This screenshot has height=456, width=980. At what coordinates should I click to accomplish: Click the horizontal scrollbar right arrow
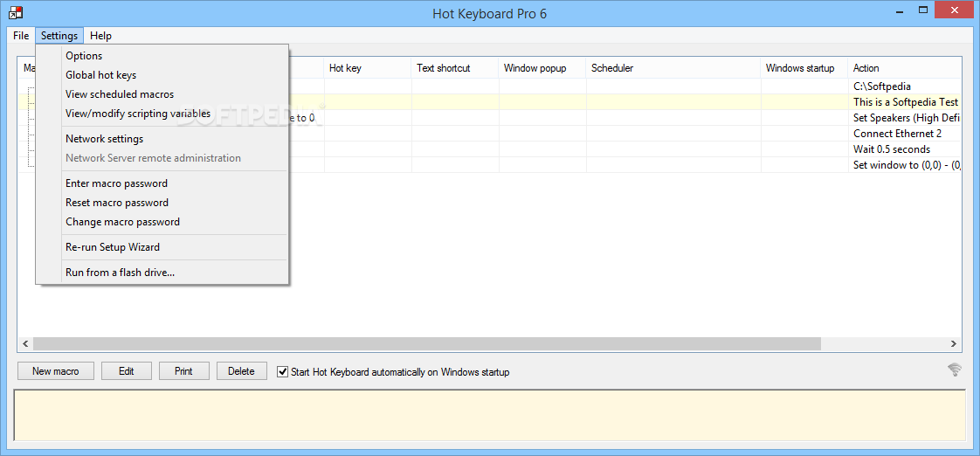954,343
